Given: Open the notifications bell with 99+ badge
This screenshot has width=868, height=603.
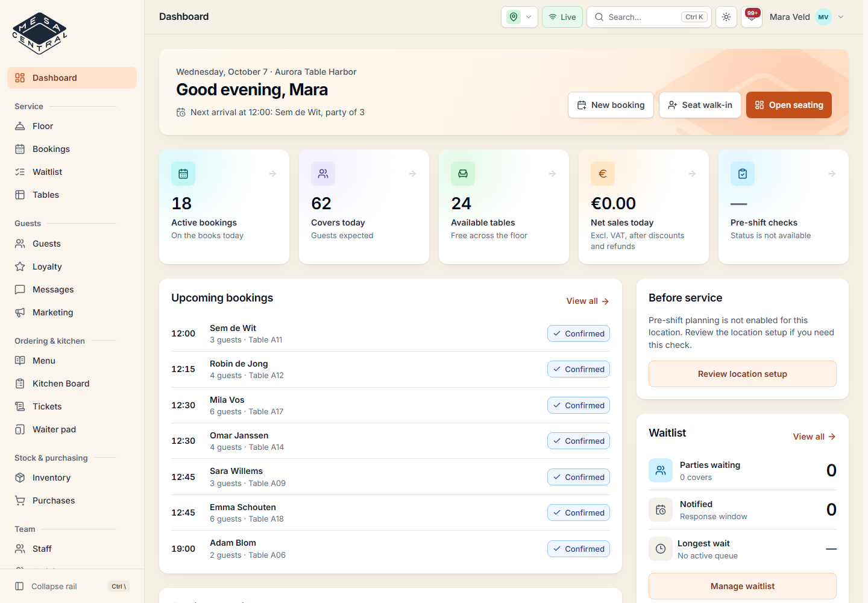Looking at the screenshot, I should coord(751,17).
